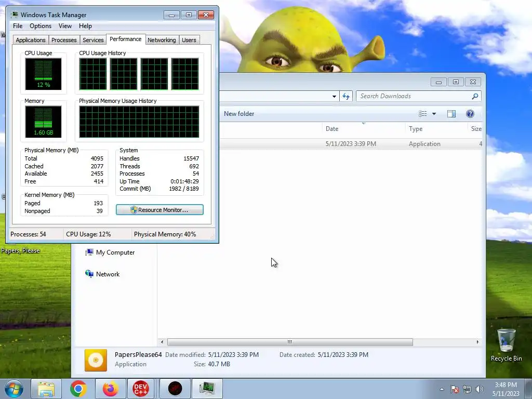Viewport: 532px width, 399px height.
Task: Click the CPU Usage 12% gauge
Action: click(x=43, y=74)
